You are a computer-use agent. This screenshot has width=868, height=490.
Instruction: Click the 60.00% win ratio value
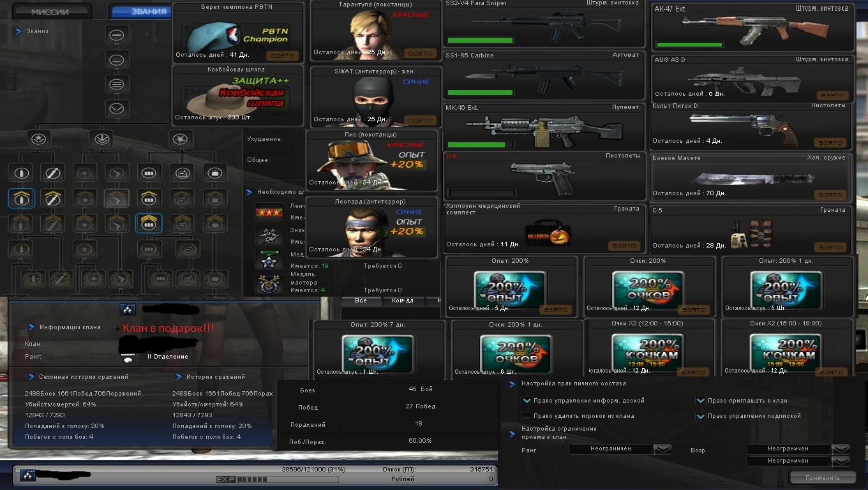point(420,441)
